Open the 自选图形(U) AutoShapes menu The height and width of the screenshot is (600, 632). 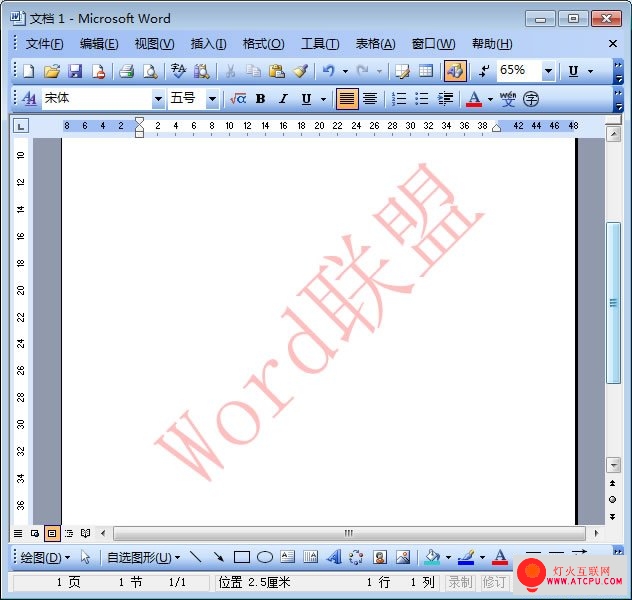[143, 558]
